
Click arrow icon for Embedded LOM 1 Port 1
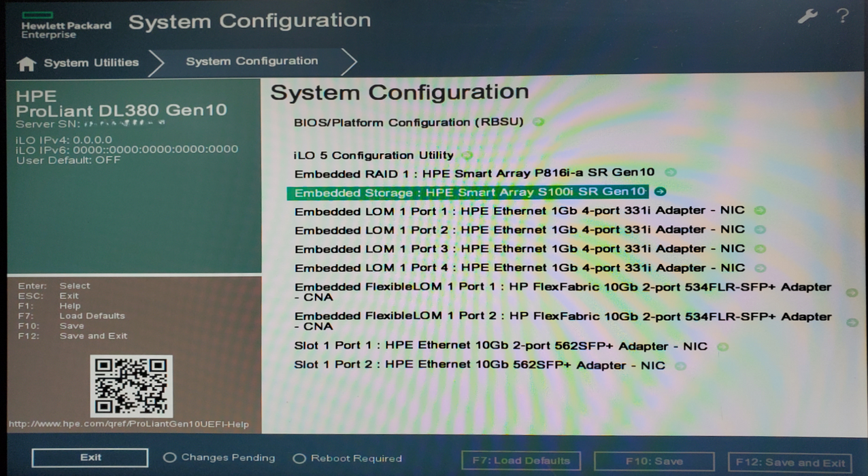760,211
